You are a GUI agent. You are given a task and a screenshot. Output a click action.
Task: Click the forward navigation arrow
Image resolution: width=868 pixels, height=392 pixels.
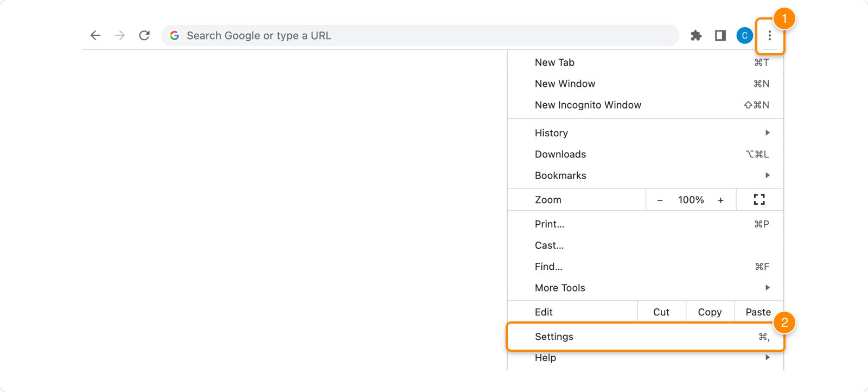pyautogui.click(x=120, y=35)
